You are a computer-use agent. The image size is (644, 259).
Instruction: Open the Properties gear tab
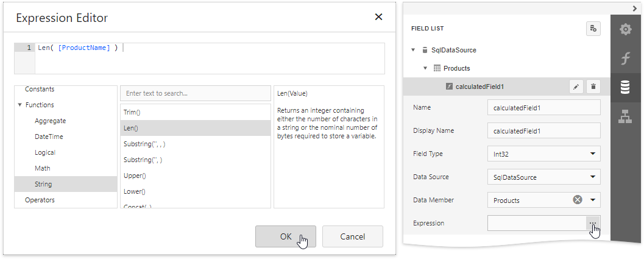tap(625, 29)
